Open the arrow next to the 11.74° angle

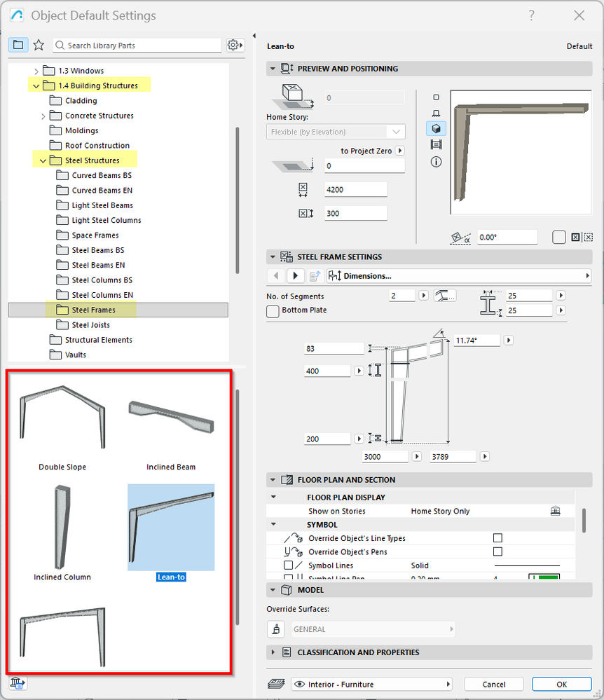pyautogui.click(x=508, y=340)
